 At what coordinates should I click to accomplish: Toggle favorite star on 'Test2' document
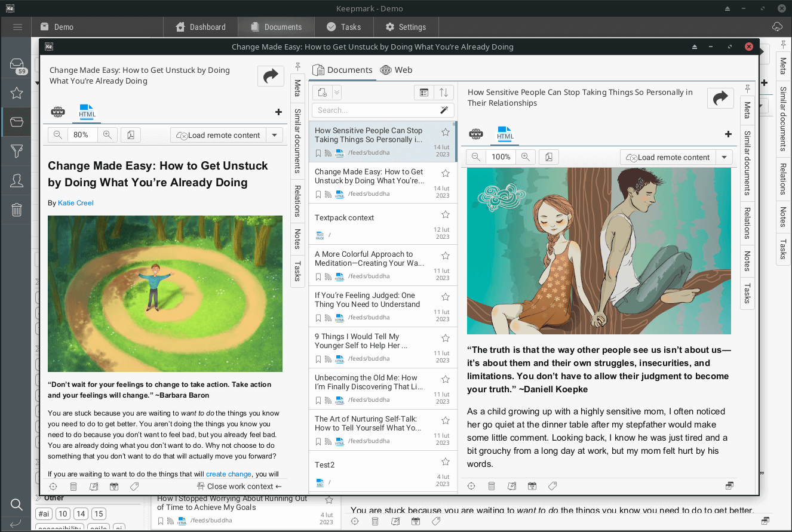coord(445,462)
